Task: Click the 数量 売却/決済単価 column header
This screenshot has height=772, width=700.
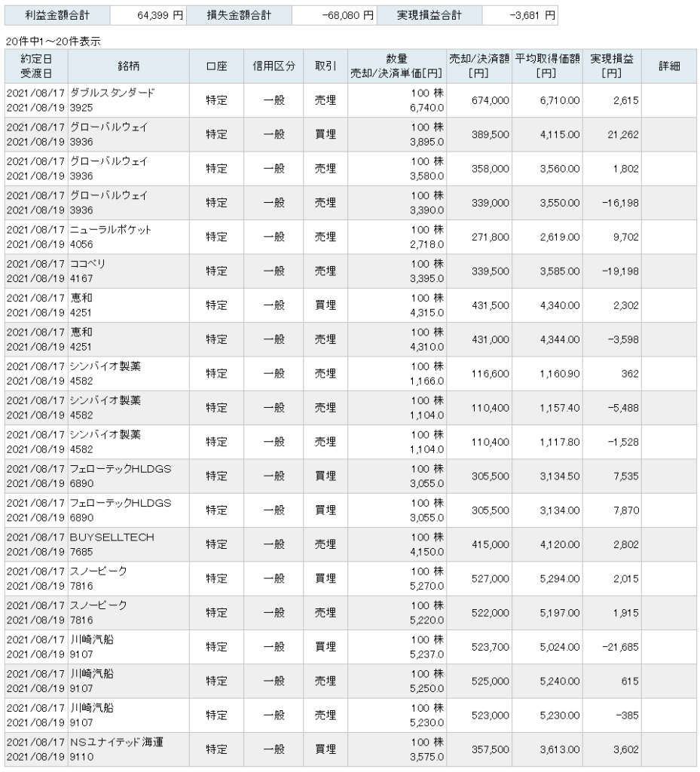Action: point(396,66)
